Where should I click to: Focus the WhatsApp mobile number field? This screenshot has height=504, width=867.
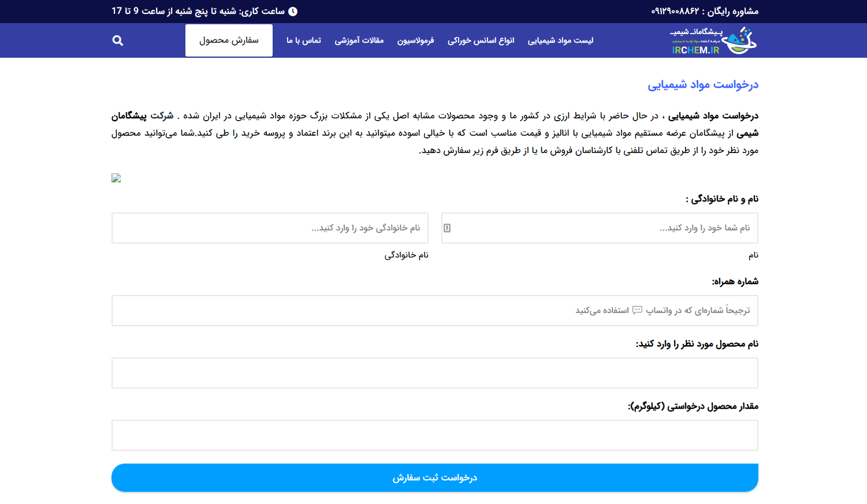click(x=434, y=310)
